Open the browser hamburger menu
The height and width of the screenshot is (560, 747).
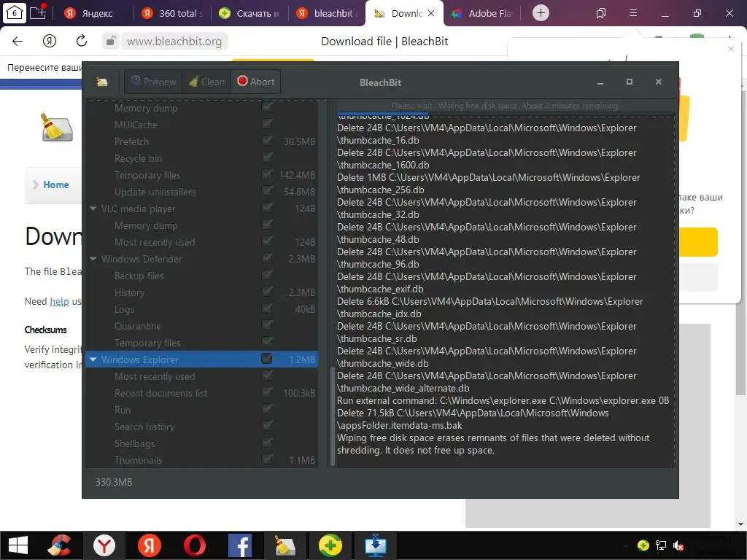click(x=633, y=13)
